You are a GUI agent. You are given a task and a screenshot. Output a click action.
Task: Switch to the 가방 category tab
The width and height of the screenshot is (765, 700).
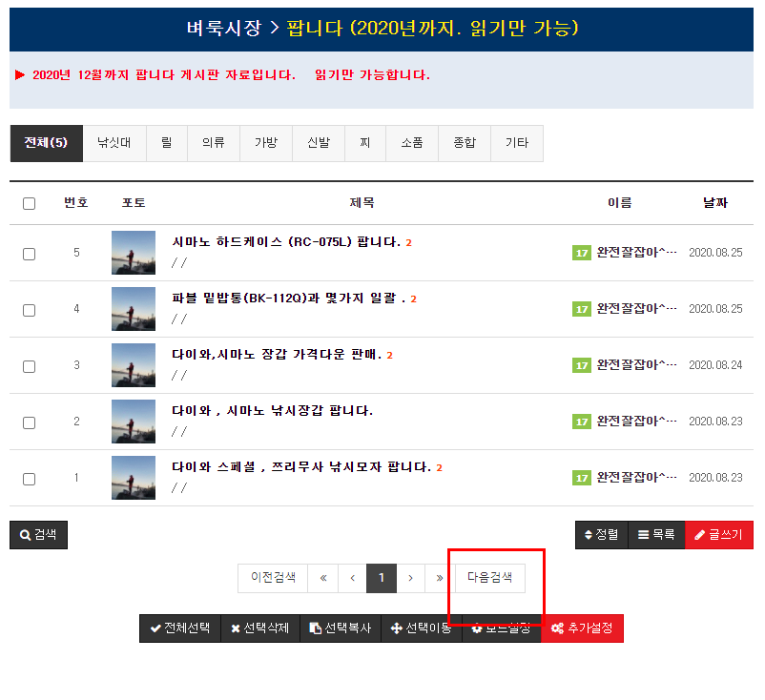pos(266,143)
